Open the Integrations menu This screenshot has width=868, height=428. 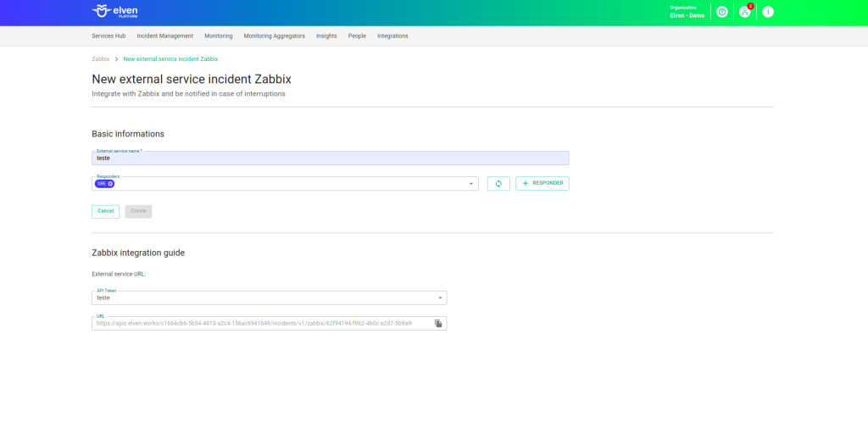pyautogui.click(x=392, y=36)
